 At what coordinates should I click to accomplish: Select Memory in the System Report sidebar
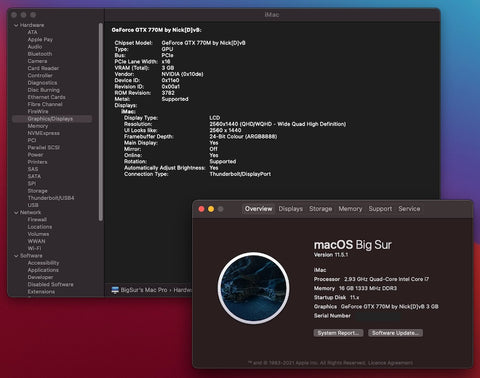[x=38, y=126]
